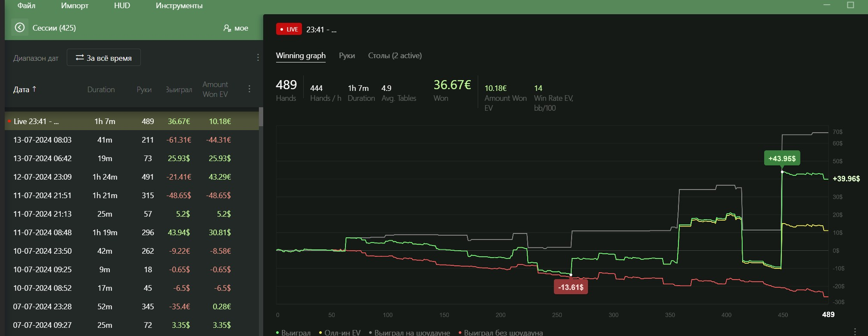The image size is (868, 336).
Task: Sort sessions by Руки column
Action: tap(144, 90)
